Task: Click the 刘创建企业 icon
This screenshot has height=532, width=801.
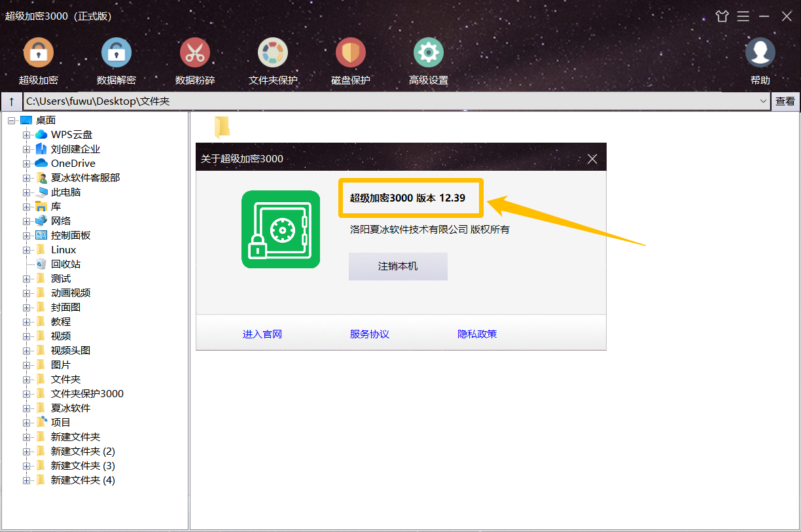Action: coord(42,149)
